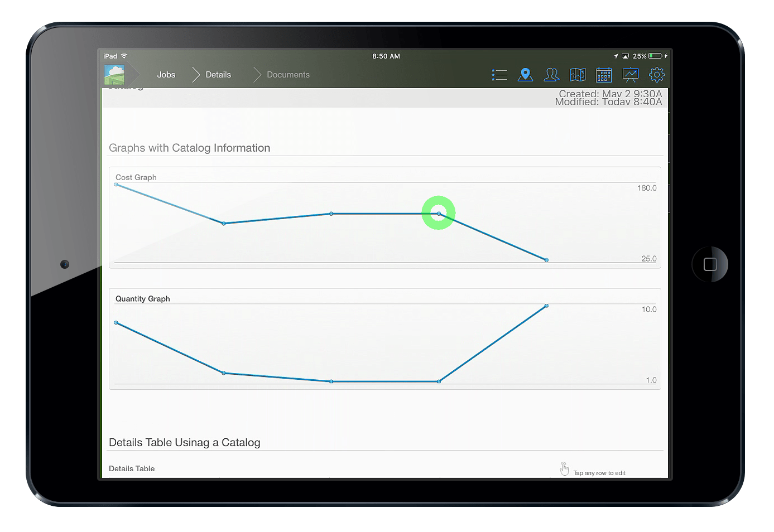The width and height of the screenshot is (774, 532).
Task: Open the presentation chart icon
Action: coord(631,75)
